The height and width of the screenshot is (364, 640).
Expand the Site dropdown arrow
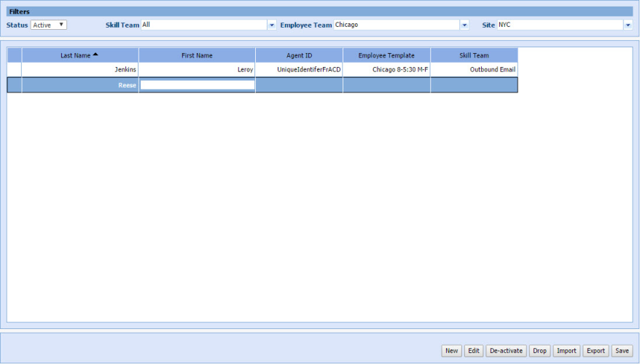tap(628, 25)
